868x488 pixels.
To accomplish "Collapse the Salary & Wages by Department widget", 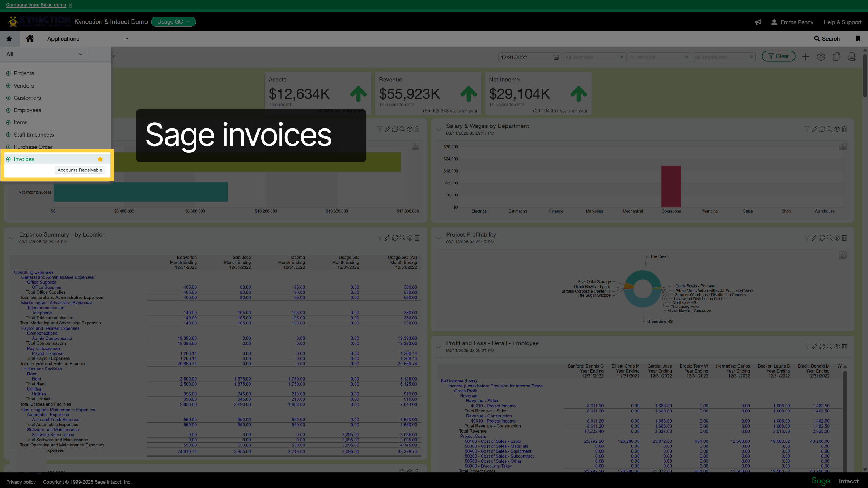I will point(439,130).
